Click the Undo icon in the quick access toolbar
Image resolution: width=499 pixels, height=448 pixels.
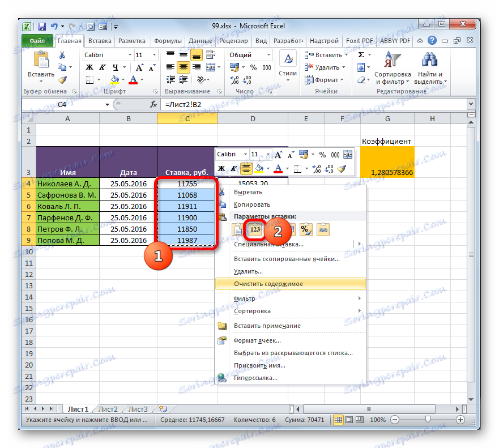coord(54,27)
